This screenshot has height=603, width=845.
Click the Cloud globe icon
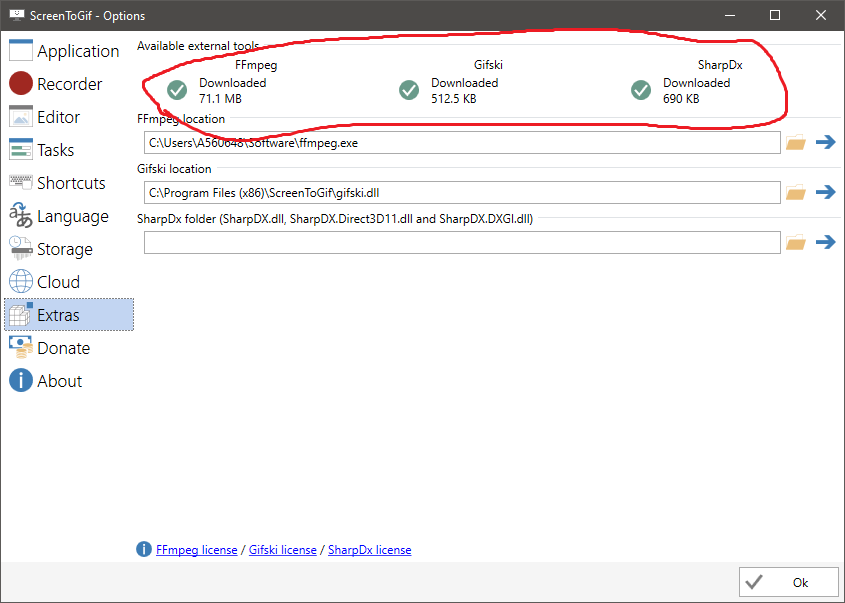[x=21, y=281]
